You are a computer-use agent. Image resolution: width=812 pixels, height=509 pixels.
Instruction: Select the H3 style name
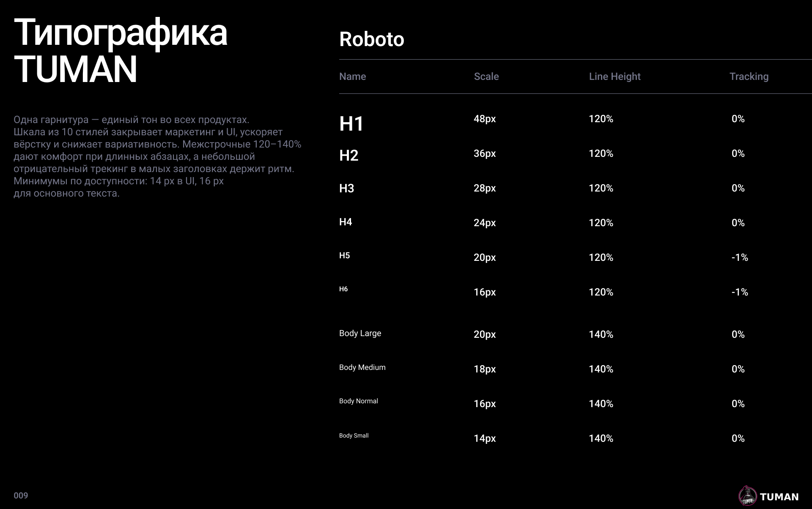click(x=346, y=189)
